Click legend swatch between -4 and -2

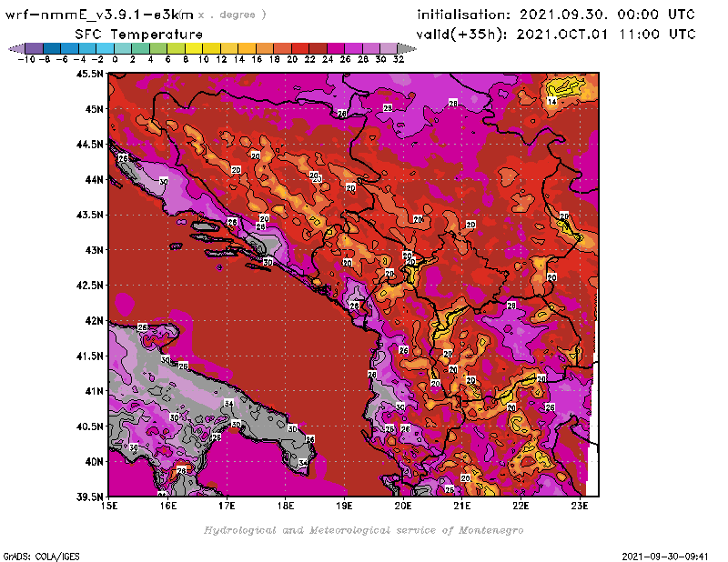87,49
